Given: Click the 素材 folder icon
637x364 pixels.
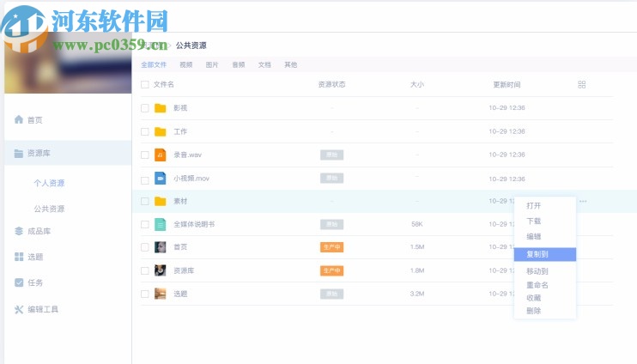Looking at the screenshot, I should (x=161, y=201).
